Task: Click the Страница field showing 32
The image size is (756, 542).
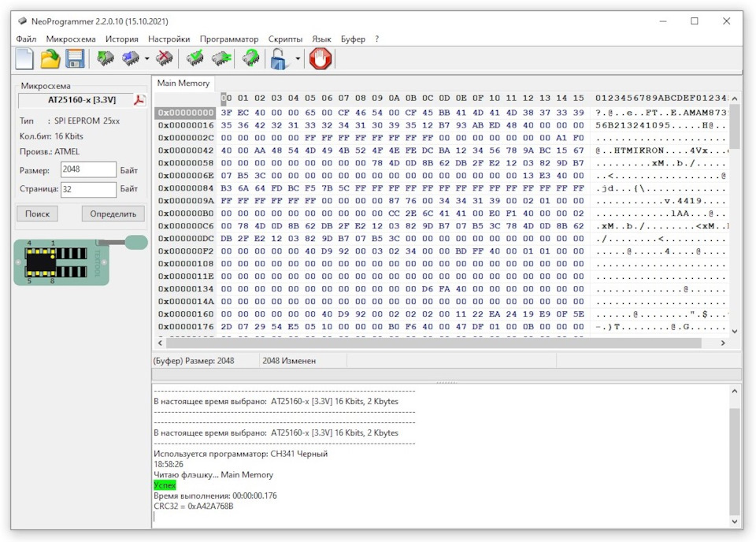Action: pos(88,189)
